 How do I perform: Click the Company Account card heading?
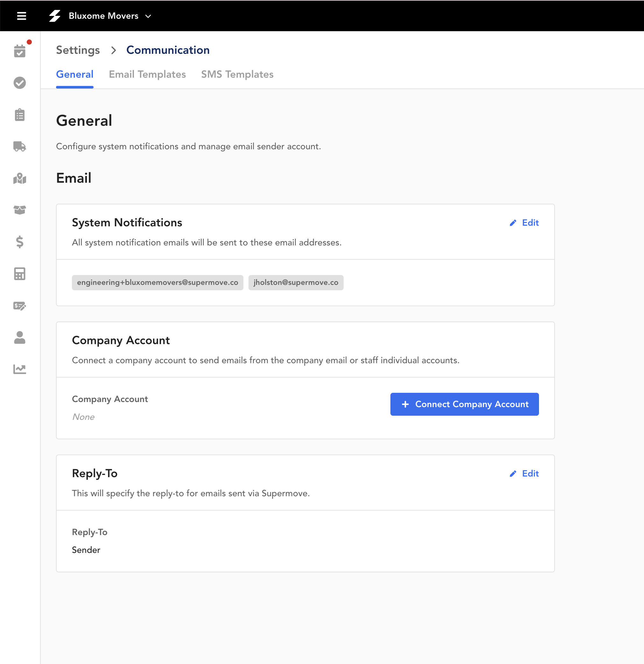[x=121, y=340]
